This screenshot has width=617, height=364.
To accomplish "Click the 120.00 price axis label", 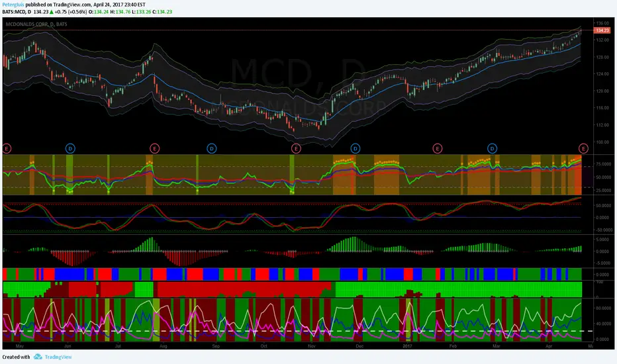I will coord(602,91).
